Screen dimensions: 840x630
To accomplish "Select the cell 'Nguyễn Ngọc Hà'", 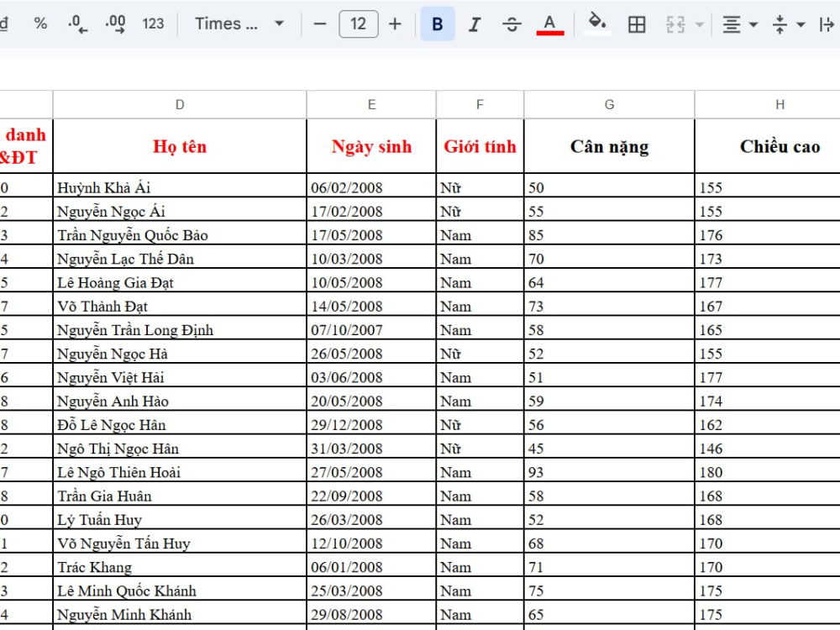I will pyautogui.click(x=180, y=351).
